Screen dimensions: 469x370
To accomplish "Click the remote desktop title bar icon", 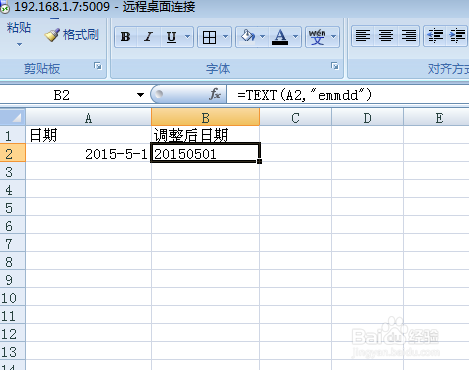I will tap(5, 7).
